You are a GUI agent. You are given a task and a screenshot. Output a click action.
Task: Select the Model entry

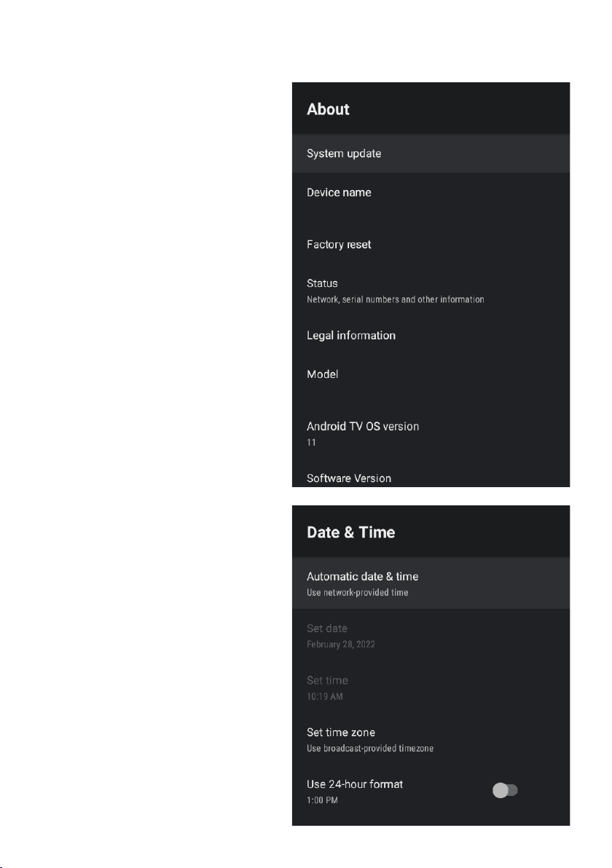coord(431,380)
